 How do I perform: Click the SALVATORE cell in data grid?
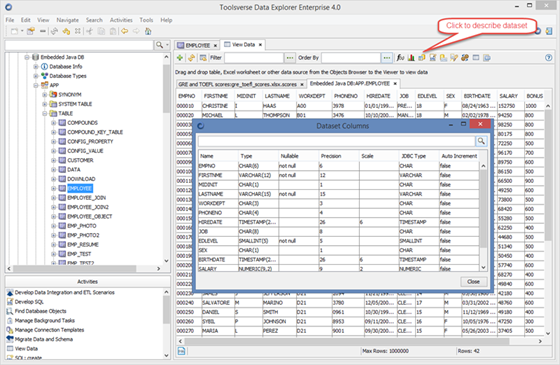[216, 303]
